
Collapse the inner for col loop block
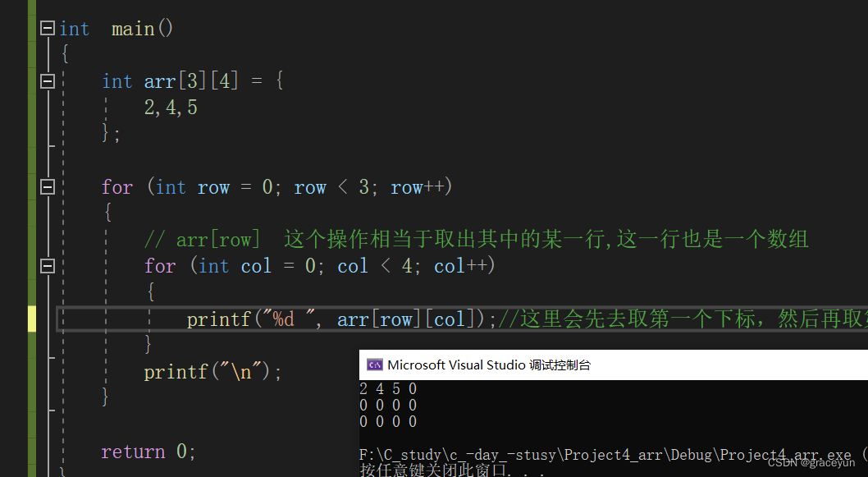coord(48,267)
